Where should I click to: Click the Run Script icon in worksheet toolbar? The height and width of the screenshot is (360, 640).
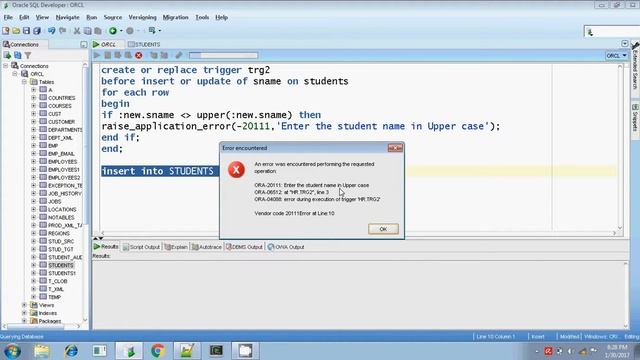pyautogui.click(x=107, y=55)
